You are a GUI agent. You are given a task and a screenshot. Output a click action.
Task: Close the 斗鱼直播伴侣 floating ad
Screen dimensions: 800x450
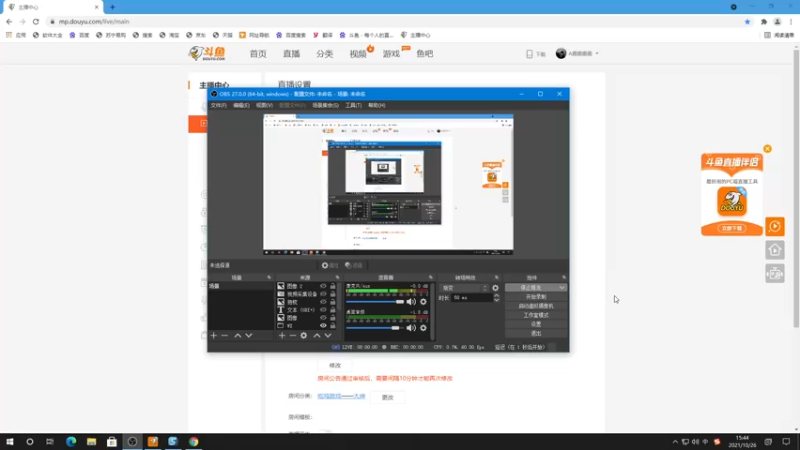[x=767, y=148]
